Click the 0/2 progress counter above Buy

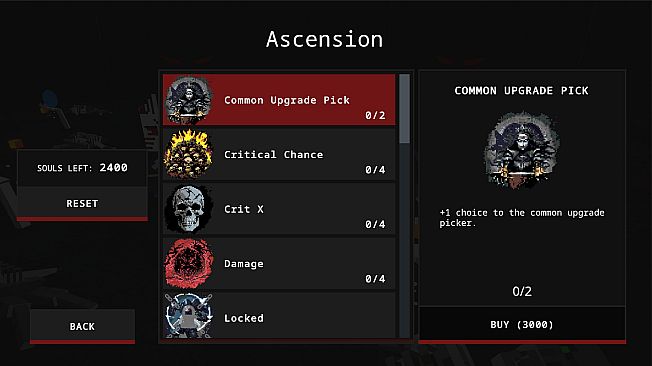522,291
